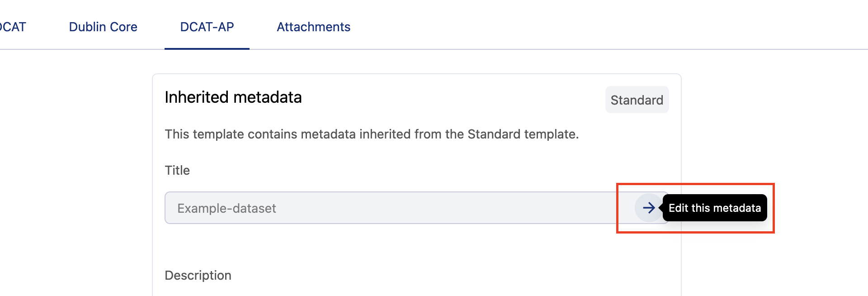Click the Edit this metadata tooltip
This screenshot has width=868, height=296.
pos(714,208)
